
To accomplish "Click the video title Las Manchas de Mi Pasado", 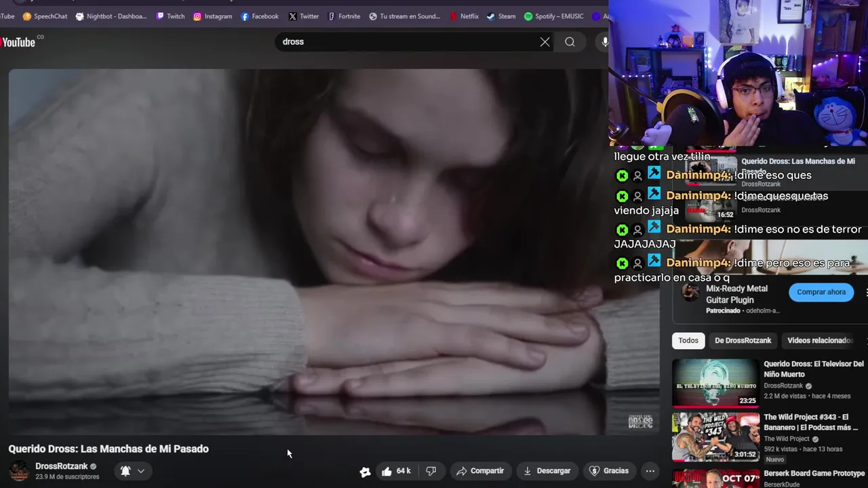I will click(x=108, y=449).
